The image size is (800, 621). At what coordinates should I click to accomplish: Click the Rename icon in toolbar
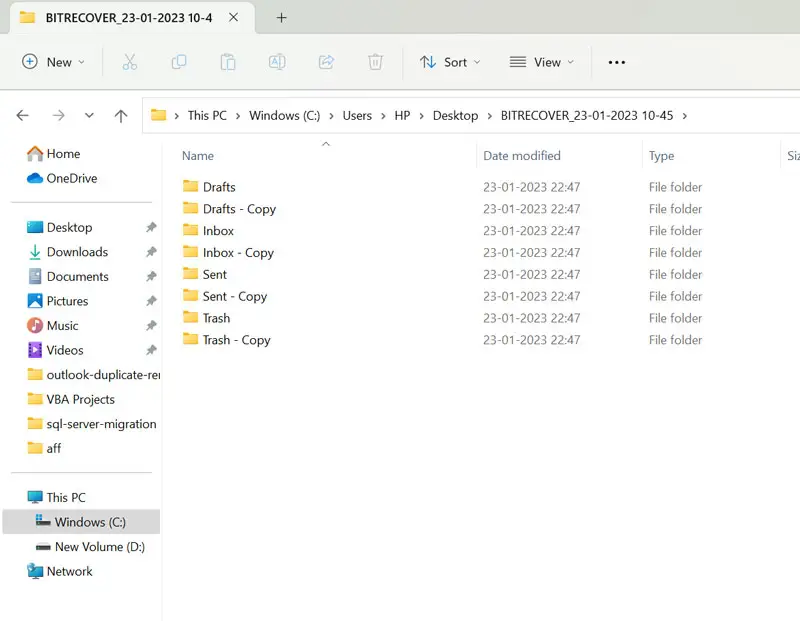click(x=277, y=62)
